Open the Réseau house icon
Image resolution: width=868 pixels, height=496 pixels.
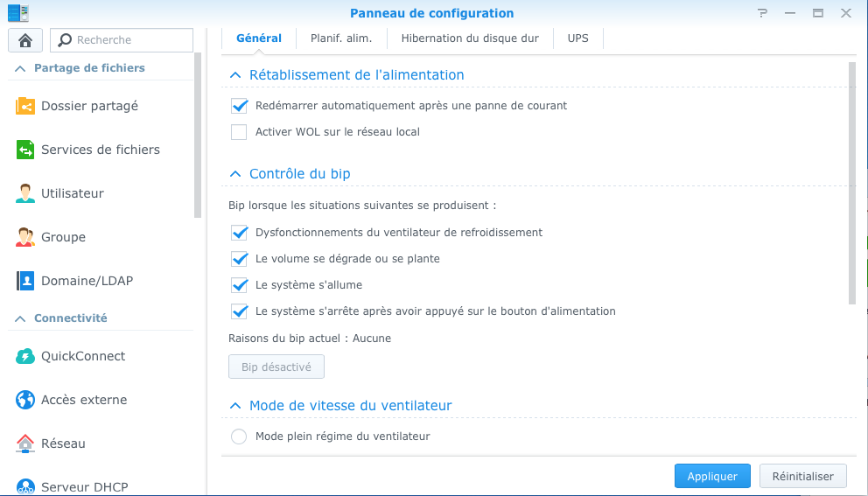[25, 444]
